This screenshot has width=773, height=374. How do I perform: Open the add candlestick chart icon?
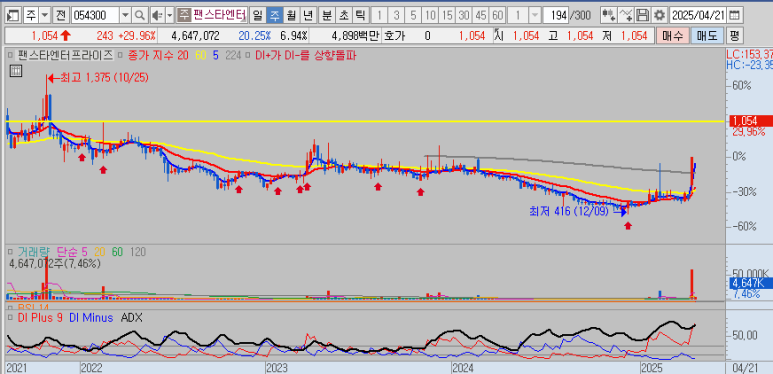pos(609,15)
